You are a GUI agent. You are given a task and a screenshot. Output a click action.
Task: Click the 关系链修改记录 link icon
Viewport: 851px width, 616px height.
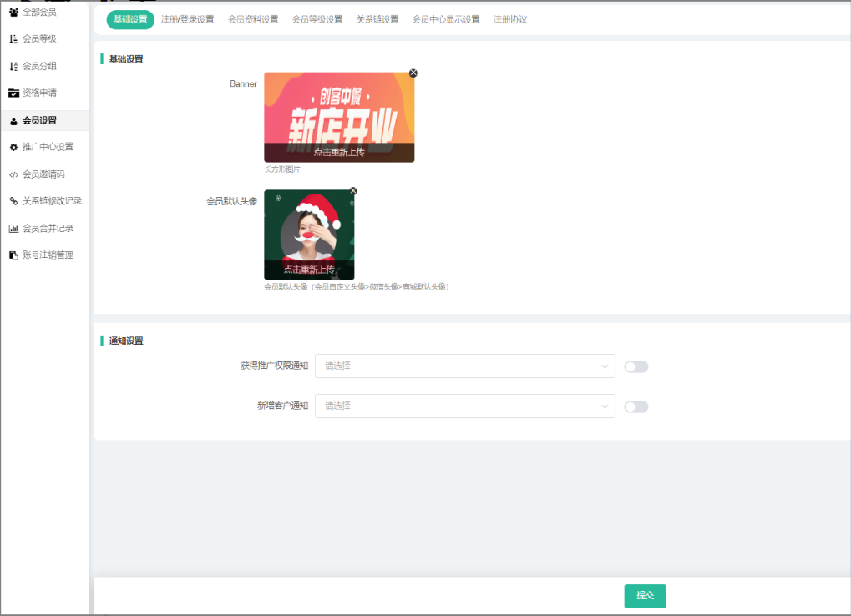13,201
